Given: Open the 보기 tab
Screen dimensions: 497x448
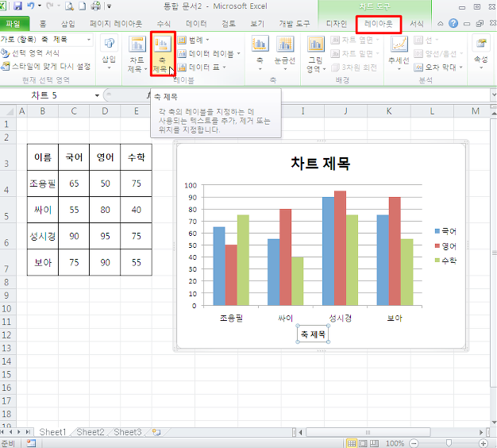Looking at the screenshot, I should (x=257, y=24).
